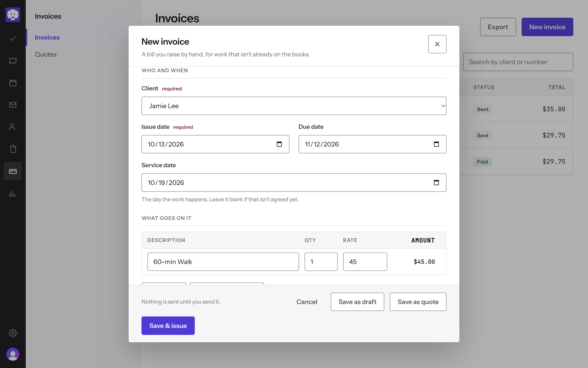Open the calendar icon in left sidebar
The image size is (588, 368).
point(13,83)
